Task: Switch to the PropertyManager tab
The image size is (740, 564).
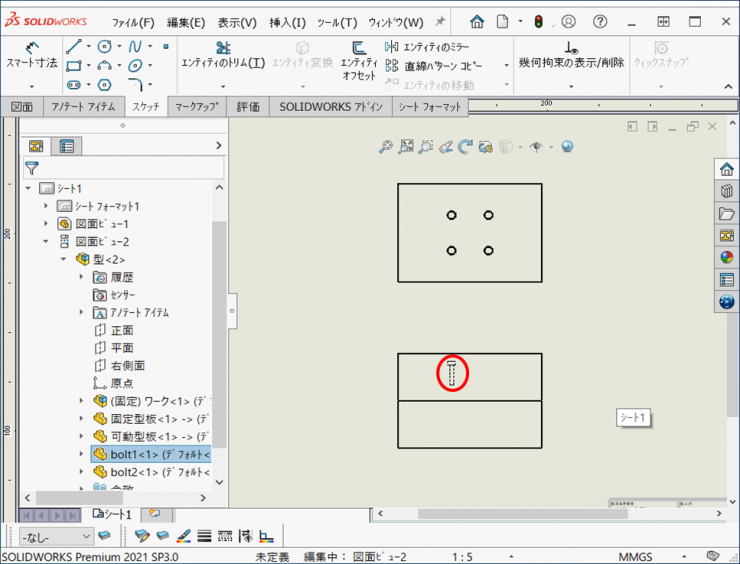Action: (x=67, y=146)
